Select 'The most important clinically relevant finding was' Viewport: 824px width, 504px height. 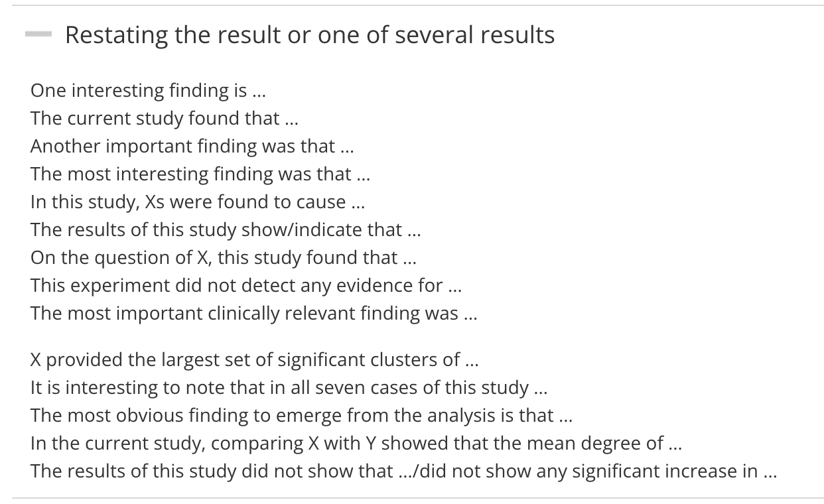(244, 313)
